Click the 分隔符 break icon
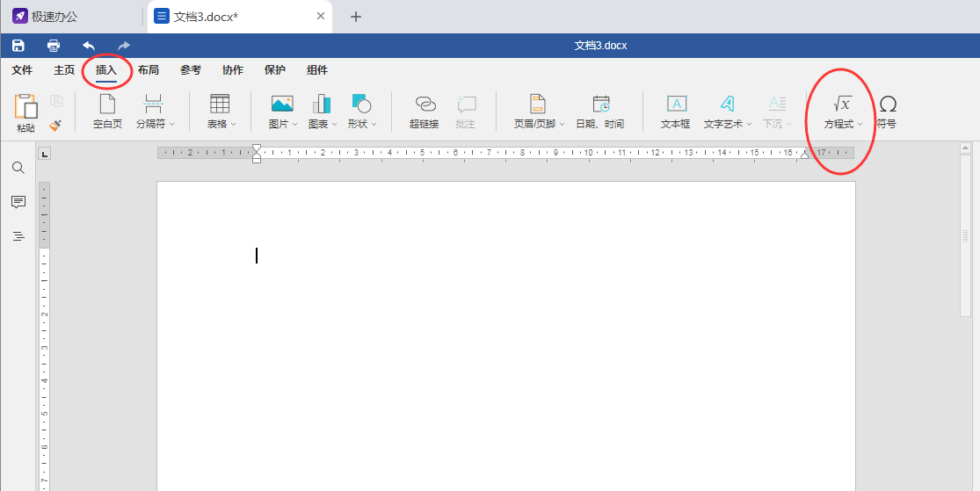This screenshot has width=980, height=491. pos(152,104)
